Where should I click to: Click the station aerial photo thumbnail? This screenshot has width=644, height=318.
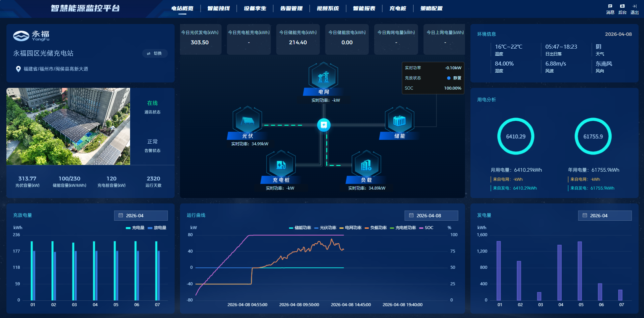[68, 126]
